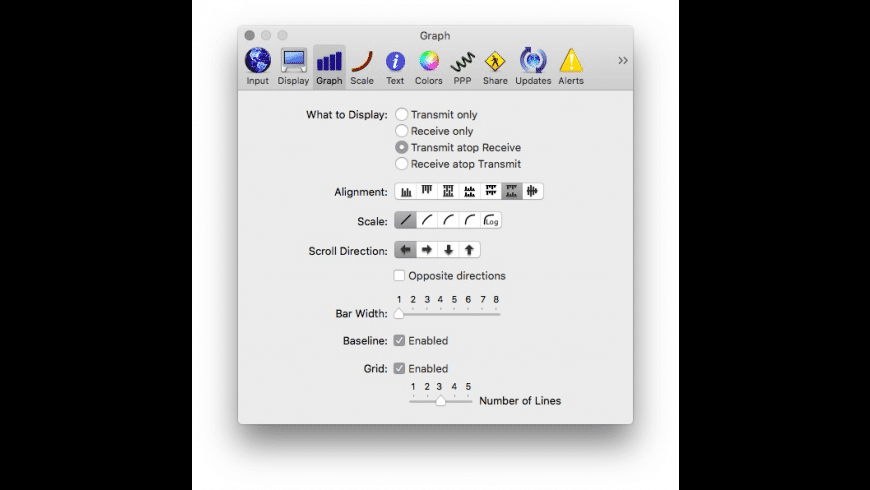Select the Graph toolbar icon

point(329,67)
